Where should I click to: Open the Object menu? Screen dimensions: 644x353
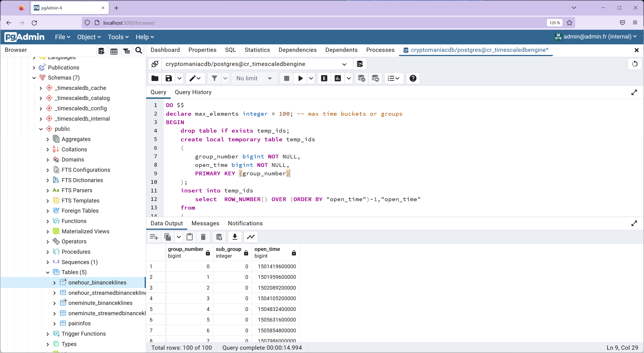coord(89,37)
